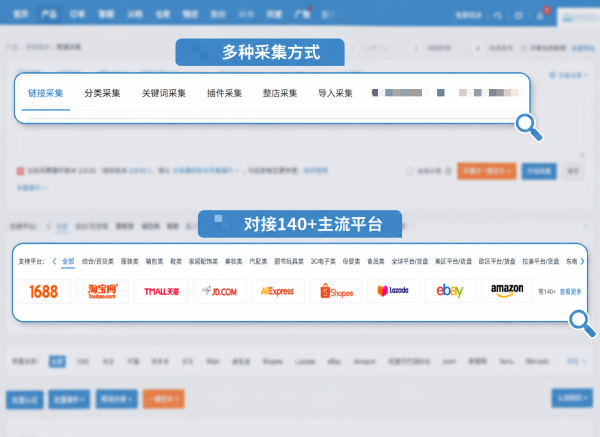Screen dimensions: 600x437
Task: Open notifications bell in top bar
Action: (x=540, y=15)
